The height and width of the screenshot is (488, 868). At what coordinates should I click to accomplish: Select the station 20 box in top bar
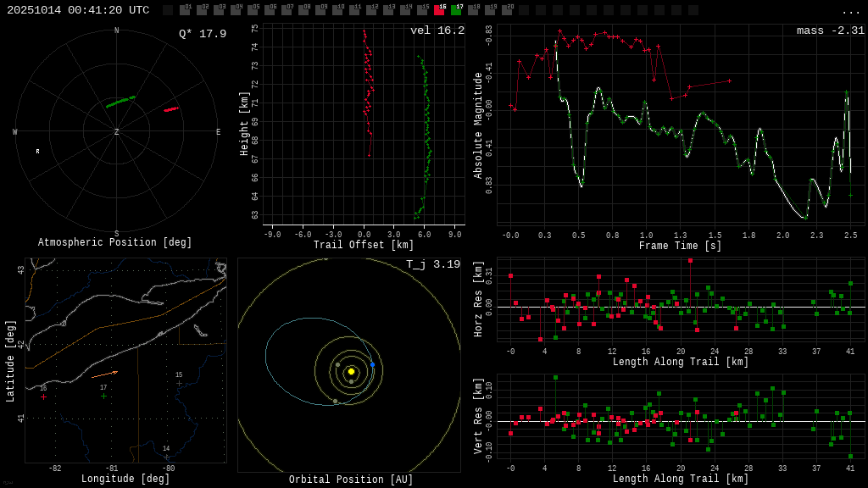coord(507,10)
